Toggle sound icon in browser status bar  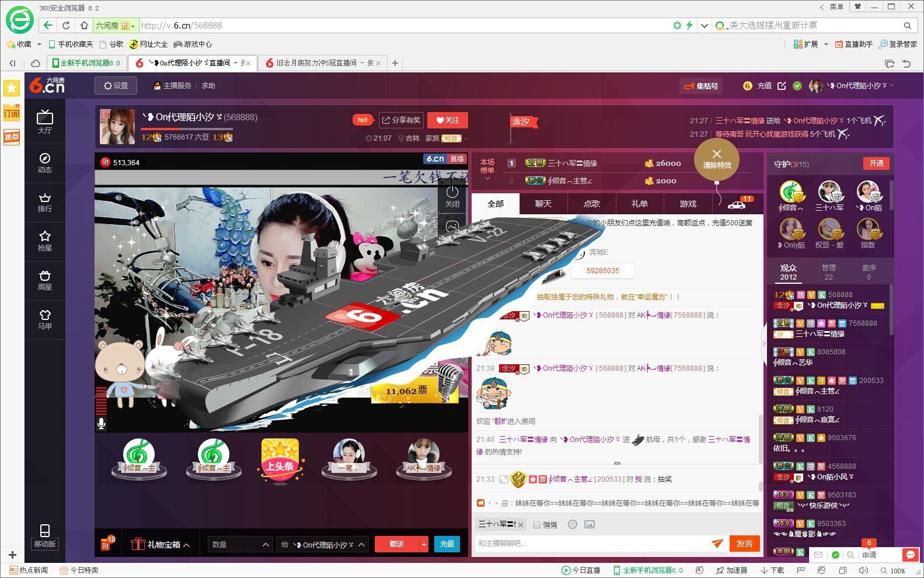864,570
